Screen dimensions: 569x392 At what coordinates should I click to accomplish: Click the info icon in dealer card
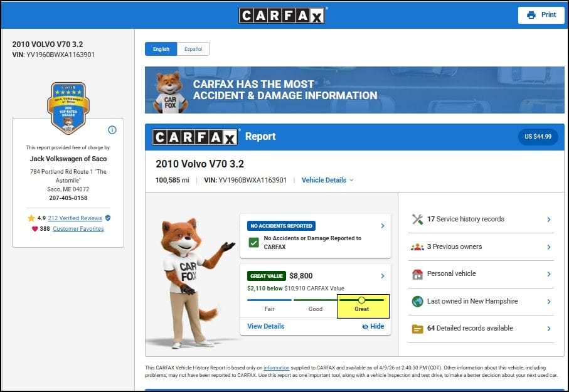pyautogui.click(x=112, y=130)
